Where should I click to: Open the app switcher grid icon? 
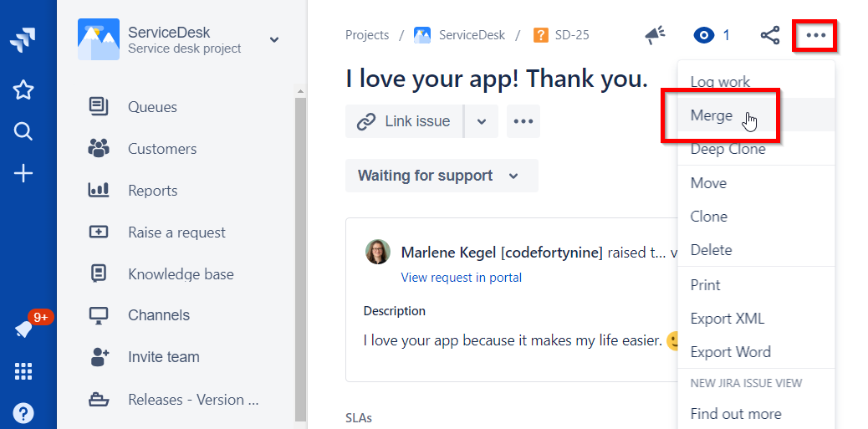(x=23, y=371)
